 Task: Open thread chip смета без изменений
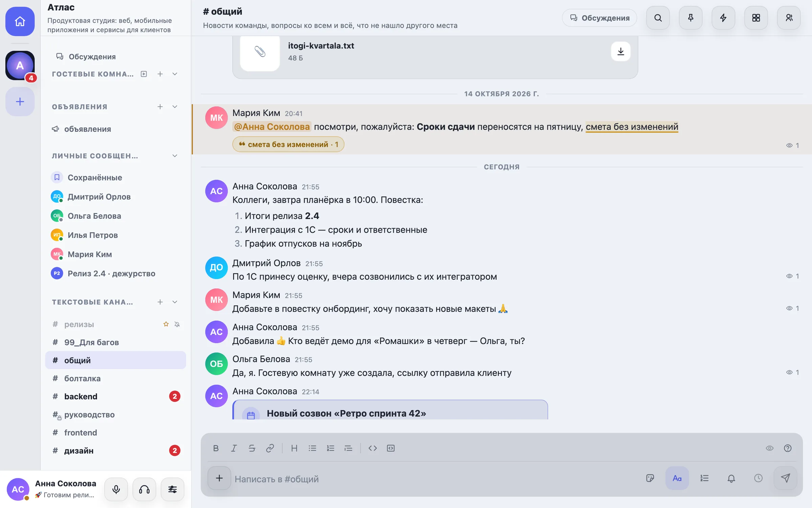288,144
